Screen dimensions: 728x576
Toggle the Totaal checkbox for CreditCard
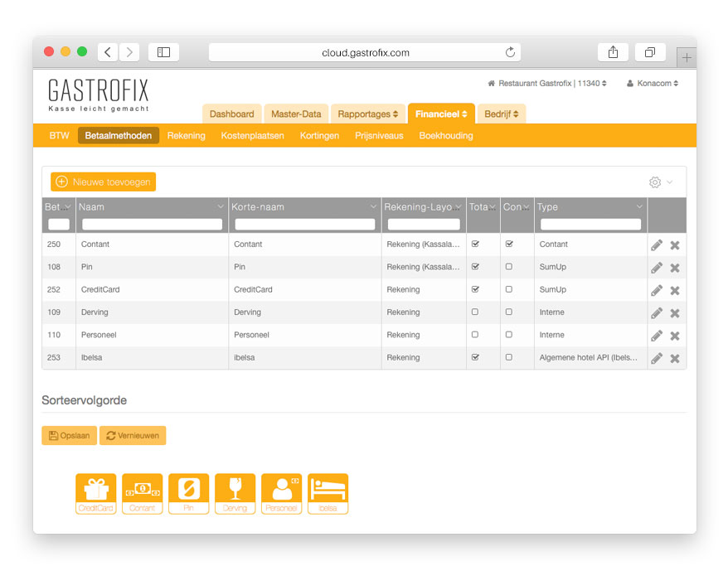click(x=475, y=290)
